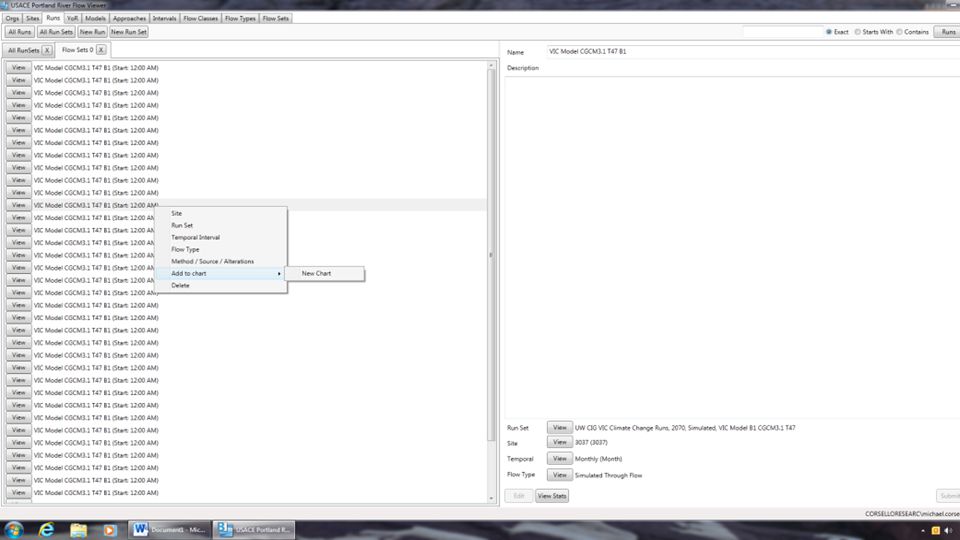Screen dimensions: 960x540
Task: Click the New Run Set button
Action: (129, 32)
